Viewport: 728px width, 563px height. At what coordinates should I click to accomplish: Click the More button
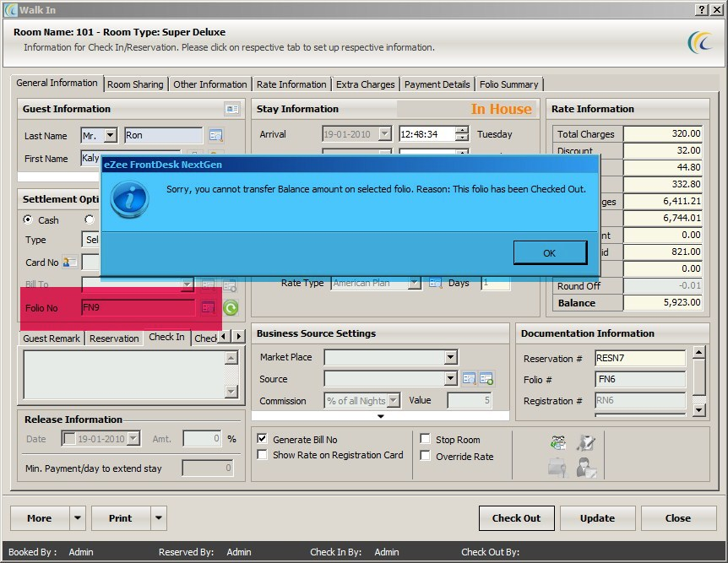pyautogui.click(x=40, y=518)
